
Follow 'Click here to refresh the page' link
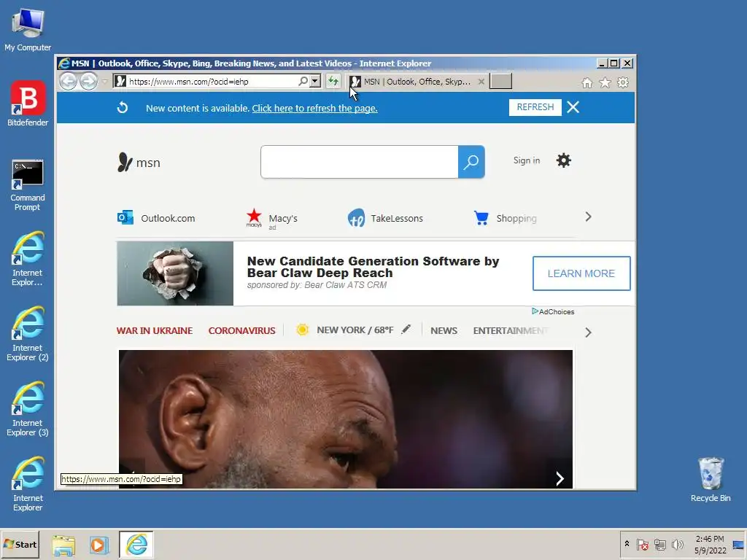point(314,108)
